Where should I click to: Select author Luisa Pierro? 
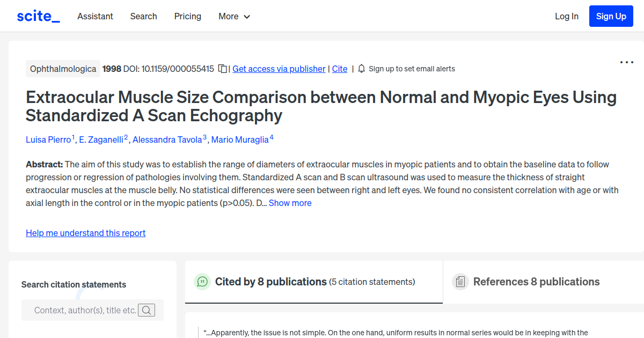click(49, 139)
